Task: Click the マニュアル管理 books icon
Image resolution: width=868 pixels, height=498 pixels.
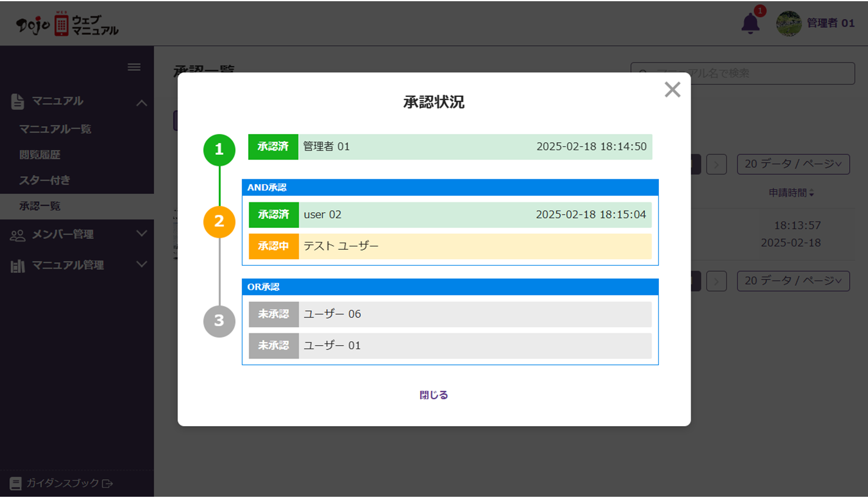Action: click(18, 265)
